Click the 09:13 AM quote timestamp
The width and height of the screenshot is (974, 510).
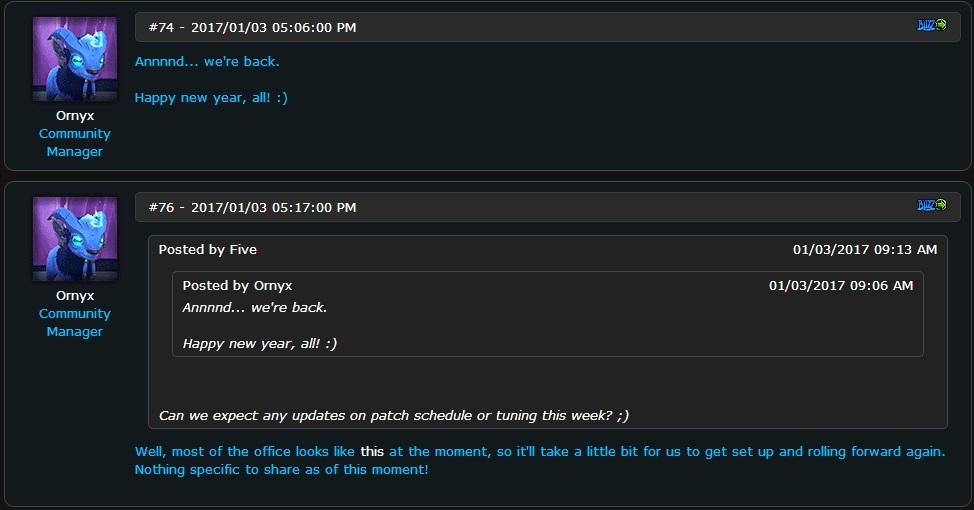click(865, 249)
